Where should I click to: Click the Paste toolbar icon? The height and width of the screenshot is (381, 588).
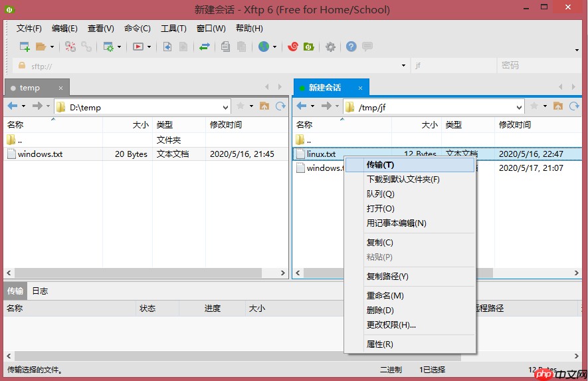[241, 47]
